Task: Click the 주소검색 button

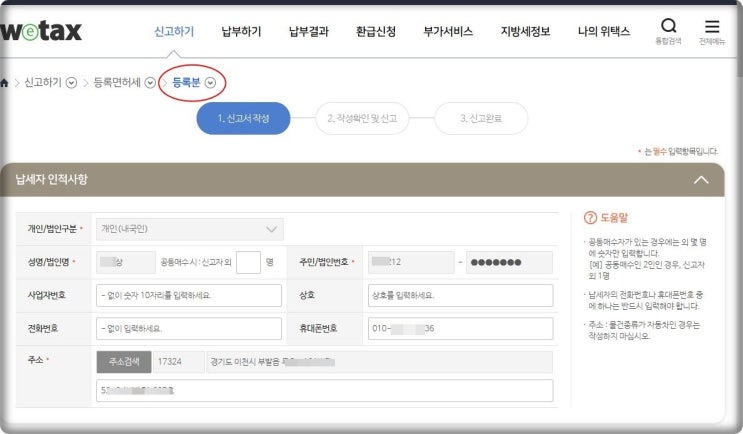Action: click(124, 362)
